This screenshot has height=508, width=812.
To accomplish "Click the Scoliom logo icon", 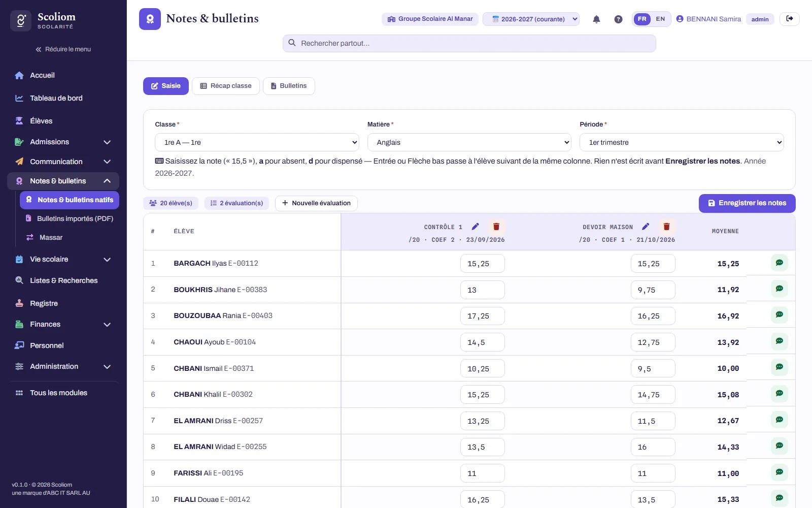I will click(21, 21).
